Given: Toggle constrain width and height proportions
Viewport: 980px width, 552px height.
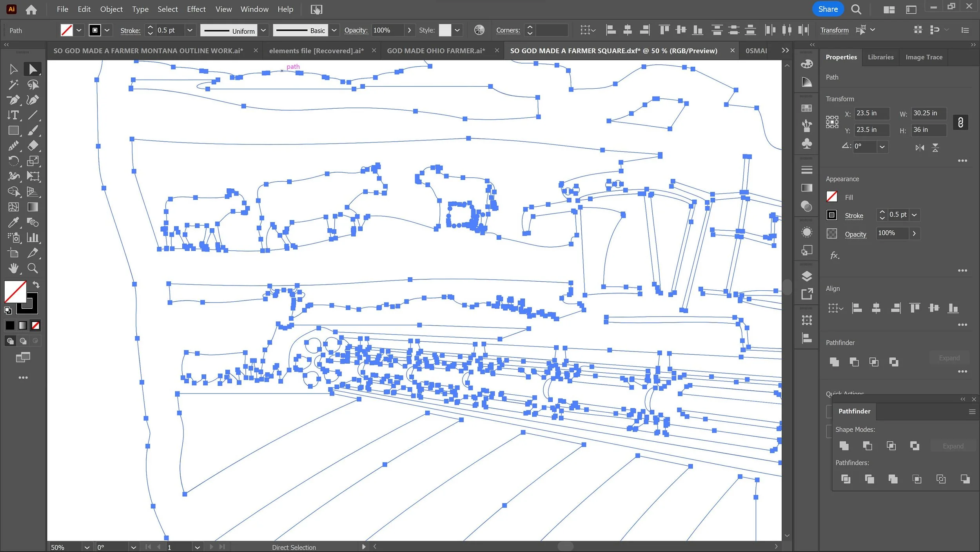Looking at the screenshot, I should (960, 122).
